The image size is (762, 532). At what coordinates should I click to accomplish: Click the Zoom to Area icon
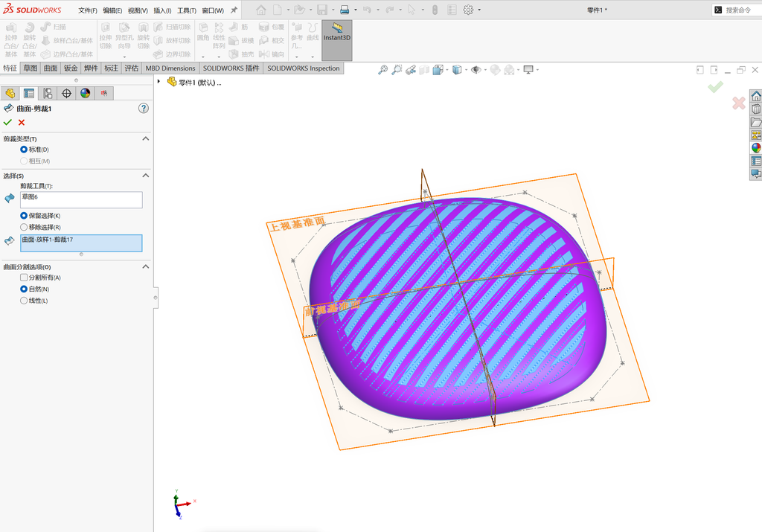tap(397, 70)
